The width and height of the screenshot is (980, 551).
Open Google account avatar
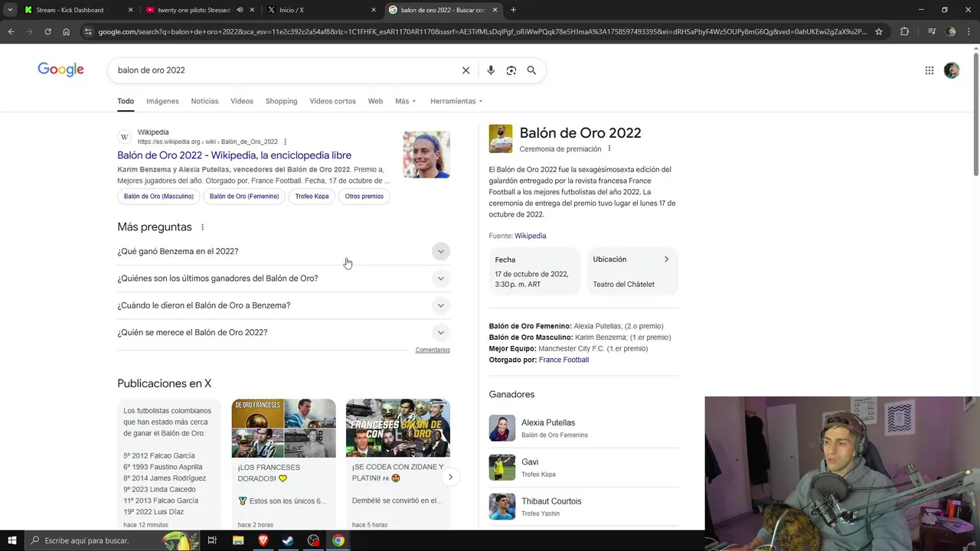pyautogui.click(x=952, y=70)
